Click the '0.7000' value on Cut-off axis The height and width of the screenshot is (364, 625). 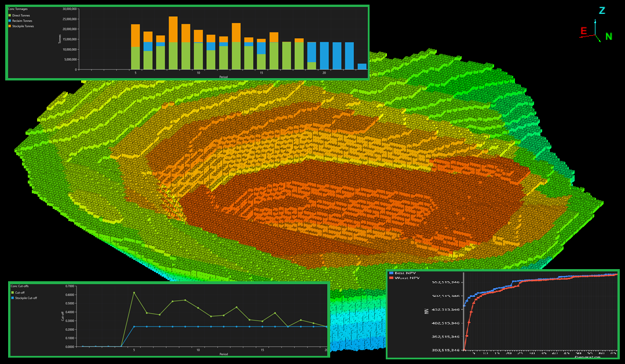[x=70, y=286]
